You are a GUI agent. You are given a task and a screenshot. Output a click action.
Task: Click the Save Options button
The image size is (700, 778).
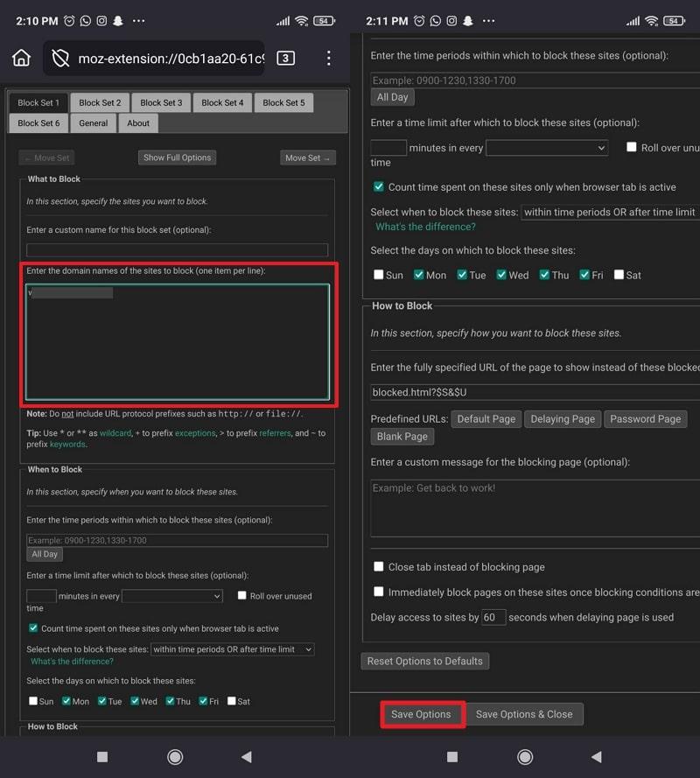tap(421, 714)
